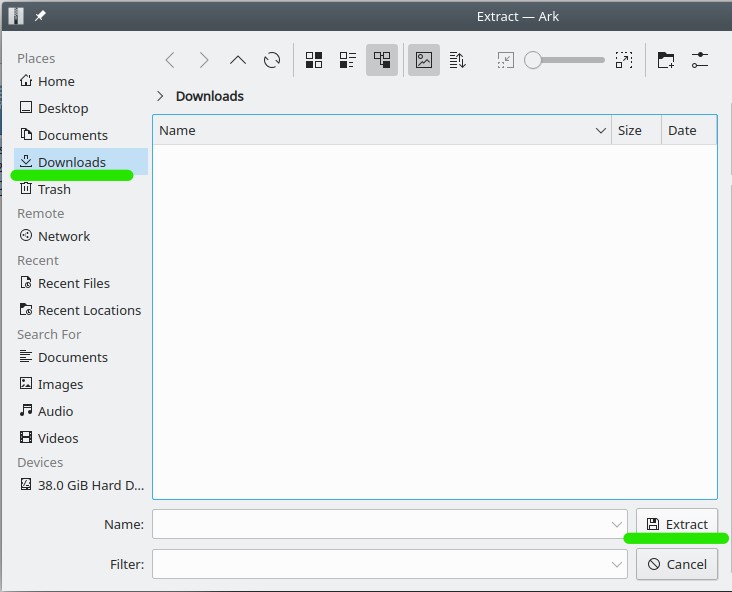Cancel the extraction dialog
The height and width of the screenshot is (592, 732).
(677, 564)
